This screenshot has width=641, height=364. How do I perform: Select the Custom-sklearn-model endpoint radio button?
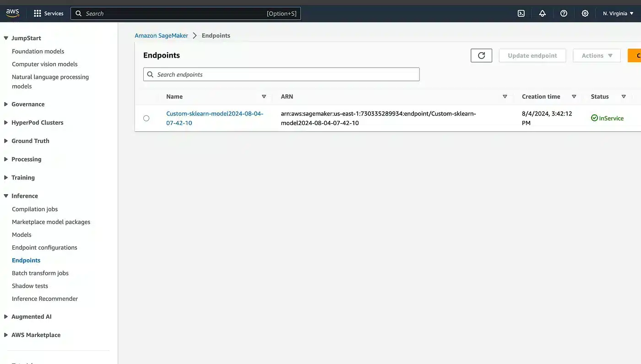point(146,118)
